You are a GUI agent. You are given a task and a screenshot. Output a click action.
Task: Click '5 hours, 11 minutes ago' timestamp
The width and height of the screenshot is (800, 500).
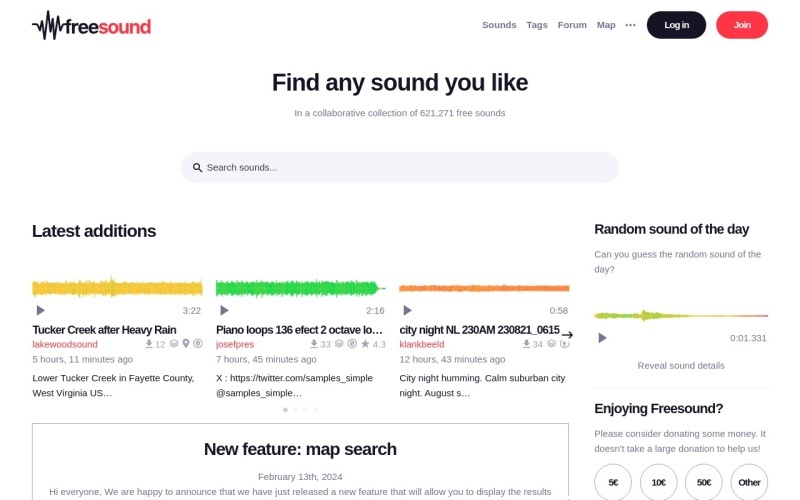[x=83, y=359]
